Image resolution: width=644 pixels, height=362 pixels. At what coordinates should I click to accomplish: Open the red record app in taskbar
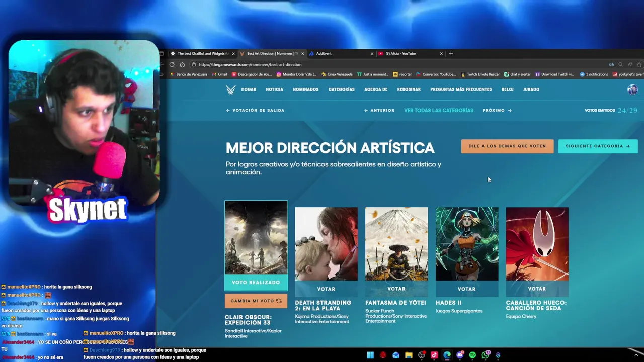[383, 355]
